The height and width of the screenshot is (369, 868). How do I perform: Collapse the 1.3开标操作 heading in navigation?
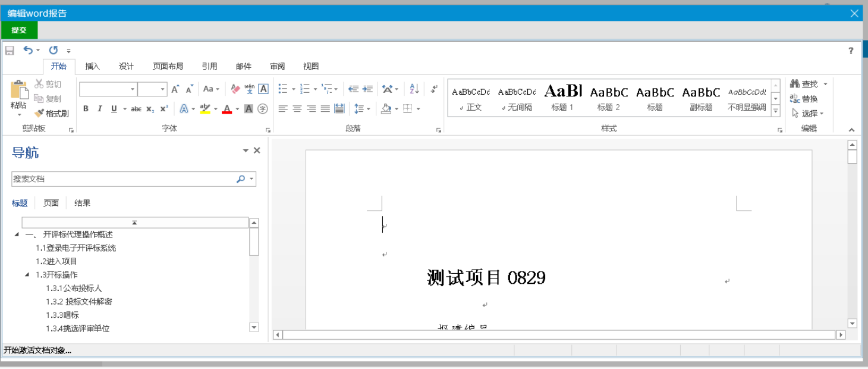[x=27, y=275]
